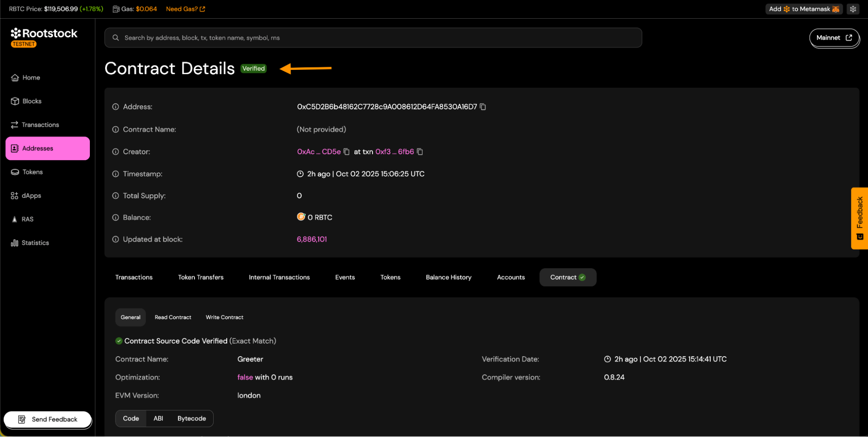Switch to the Events tab

tap(345, 277)
